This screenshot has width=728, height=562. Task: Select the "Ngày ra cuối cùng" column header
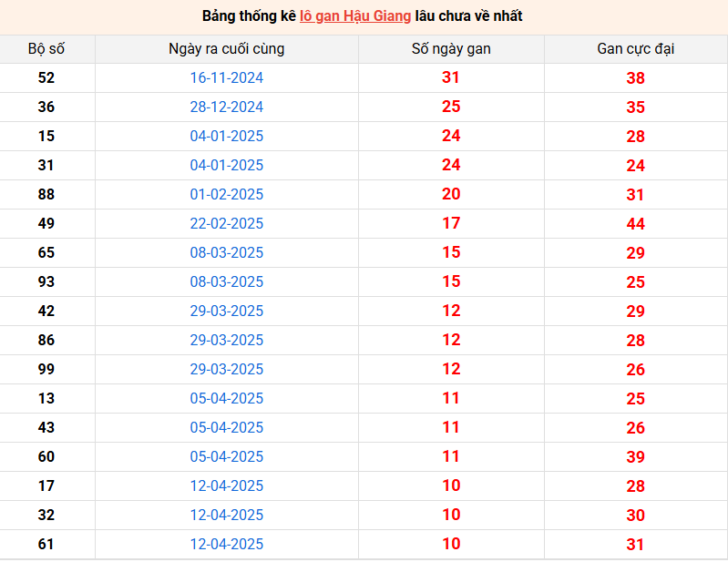[226, 49]
